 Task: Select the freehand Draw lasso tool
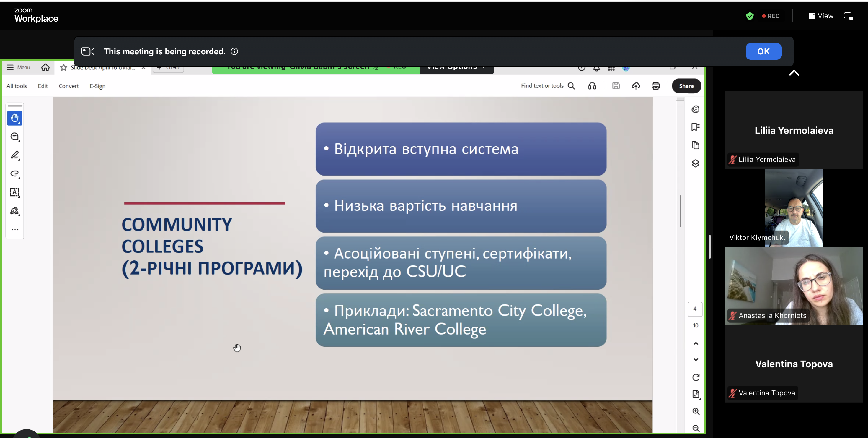14,174
